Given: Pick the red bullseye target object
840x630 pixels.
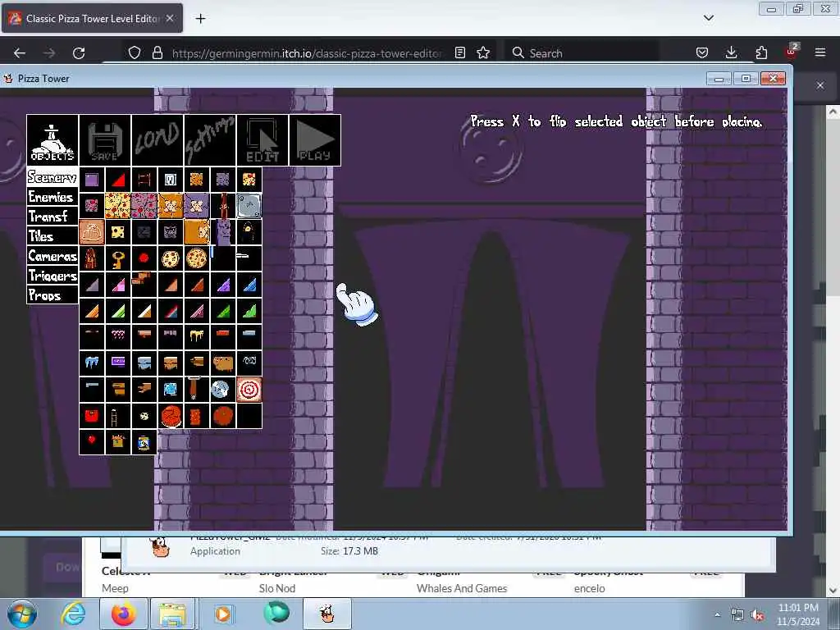Looking at the screenshot, I should click(249, 390).
